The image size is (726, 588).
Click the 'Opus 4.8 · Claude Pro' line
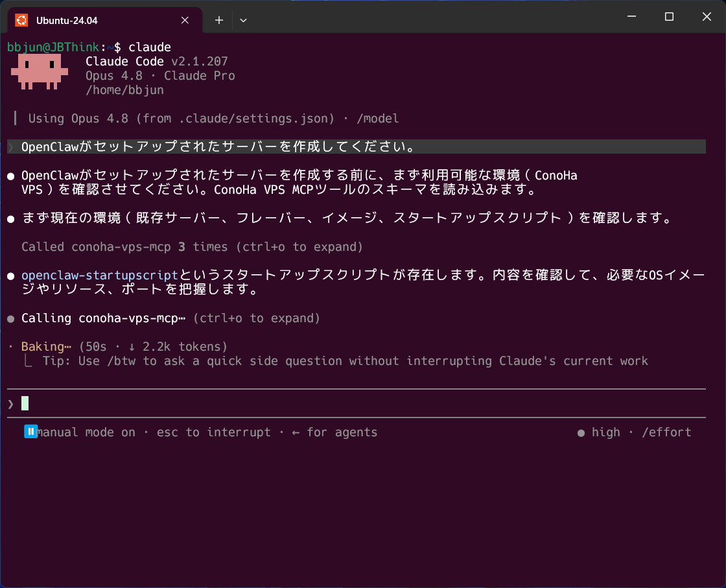160,76
